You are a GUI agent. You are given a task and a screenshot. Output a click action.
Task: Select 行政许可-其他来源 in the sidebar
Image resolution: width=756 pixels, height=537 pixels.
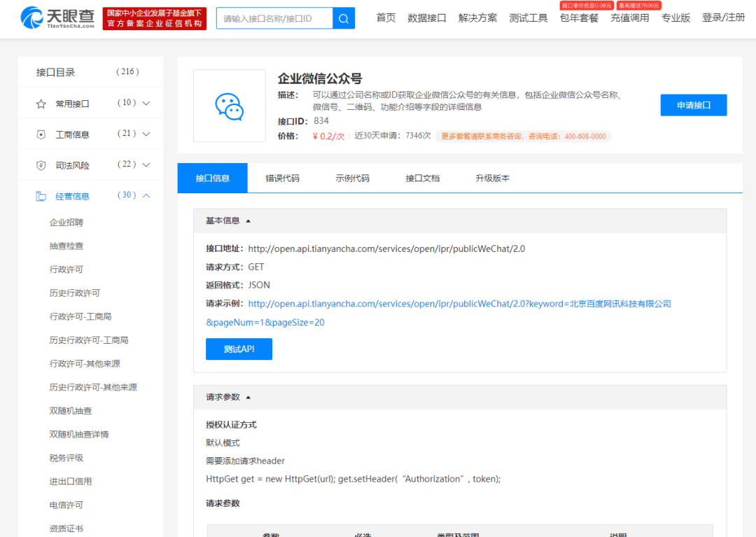(85, 363)
